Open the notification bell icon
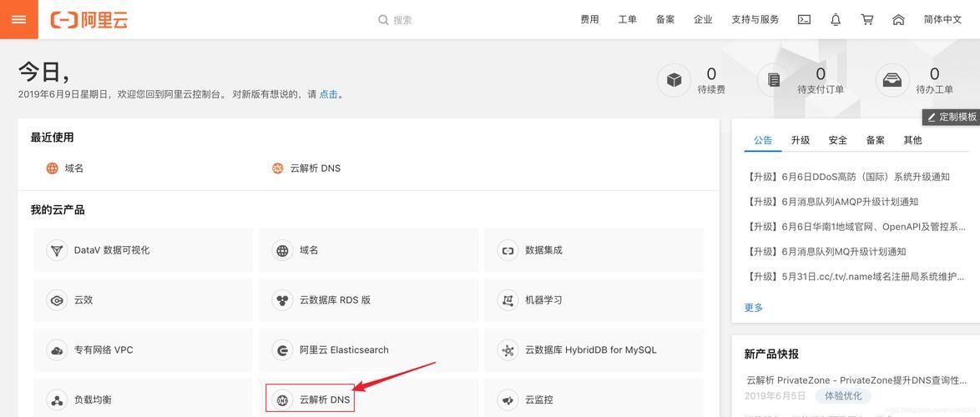 pyautogui.click(x=836, y=19)
